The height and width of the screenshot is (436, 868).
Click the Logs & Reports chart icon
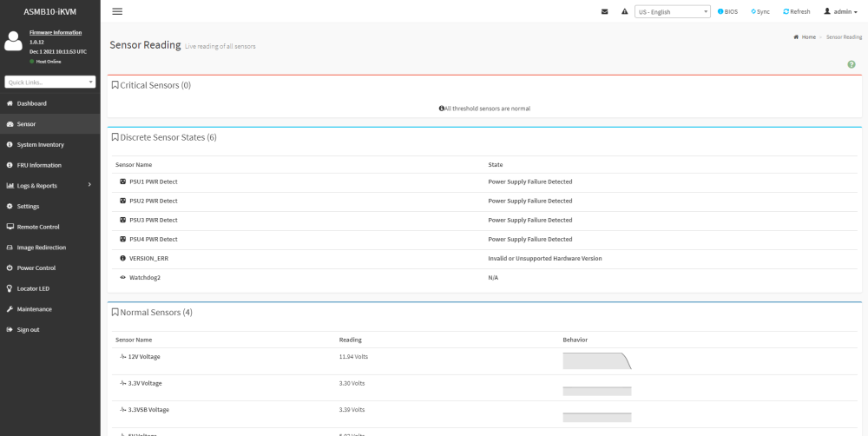[x=10, y=186]
